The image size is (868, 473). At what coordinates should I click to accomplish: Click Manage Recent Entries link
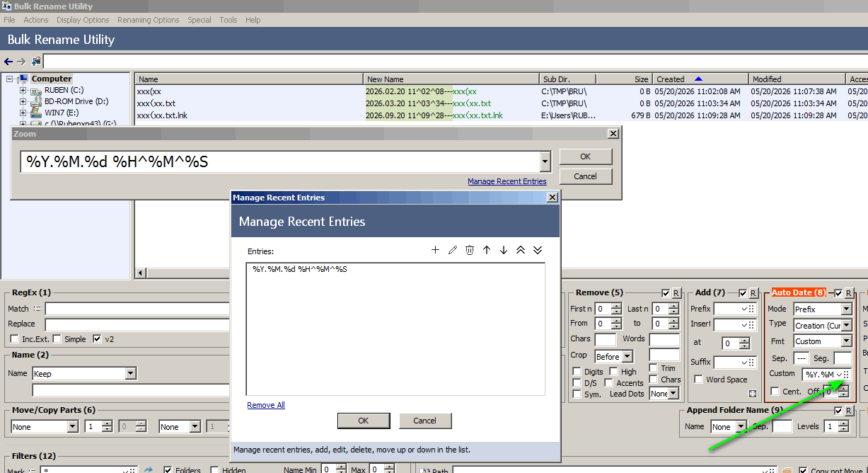coord(507,181)
